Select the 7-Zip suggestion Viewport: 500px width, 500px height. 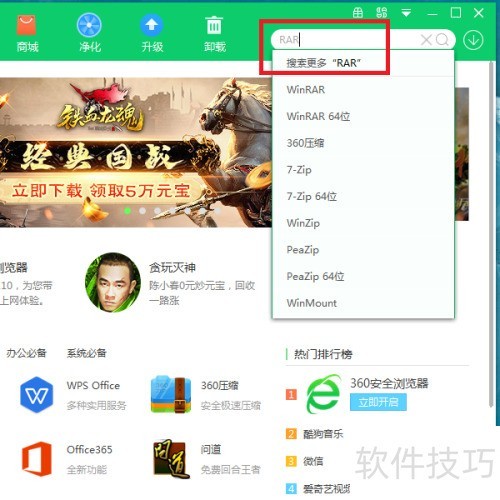(x=363, y=170)
